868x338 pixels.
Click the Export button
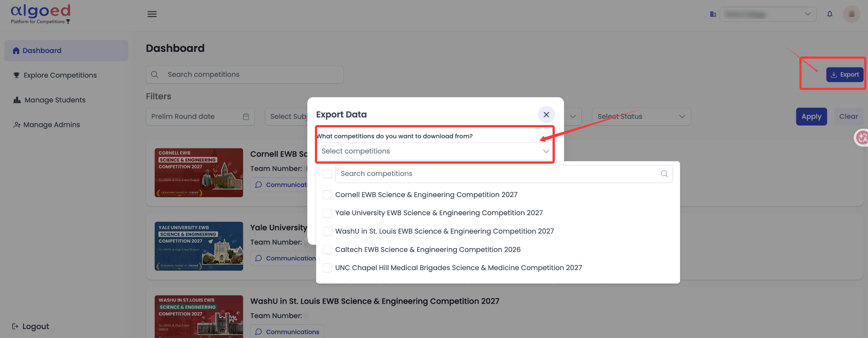pyautogui.click(x=845, y=75)
